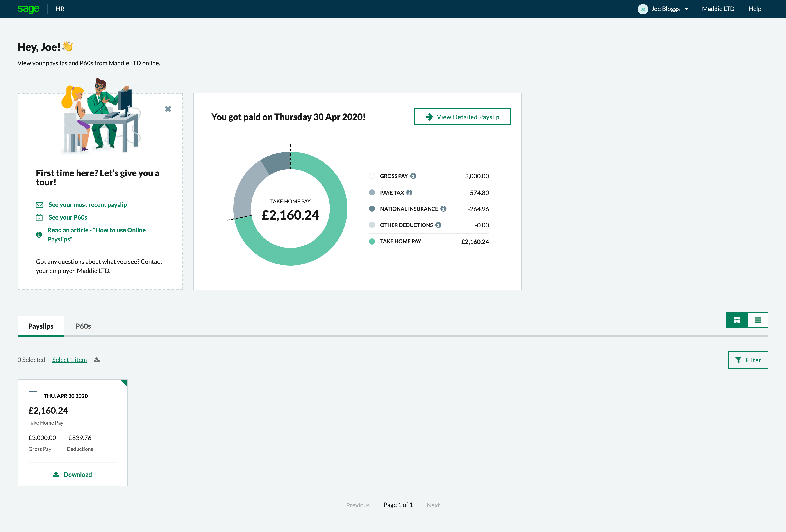Click download icon next to Select 1 item

pyautogui.click(x=97, y=359)
